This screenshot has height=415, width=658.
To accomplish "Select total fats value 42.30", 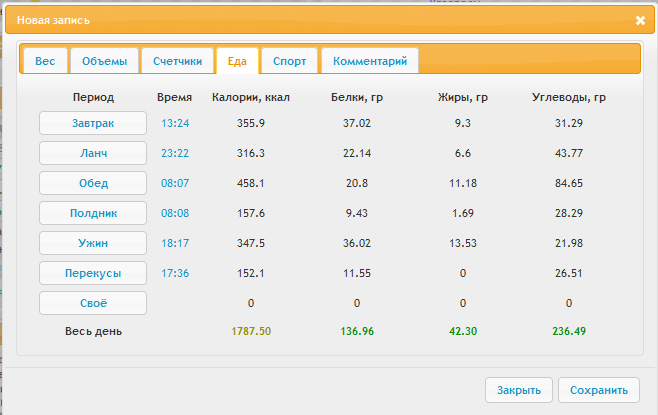I will [x=463, y=331].
